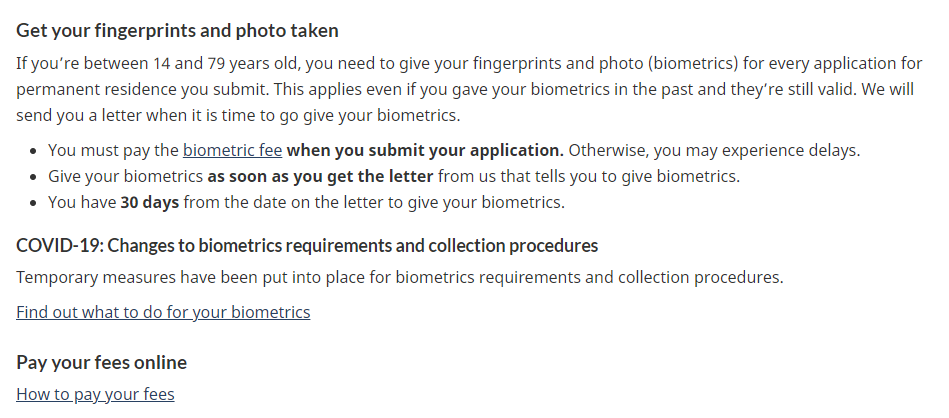Click "from us that tells you to give biometrics" text
This screenshot has width=949, height=418.
(x=588, y=177)
